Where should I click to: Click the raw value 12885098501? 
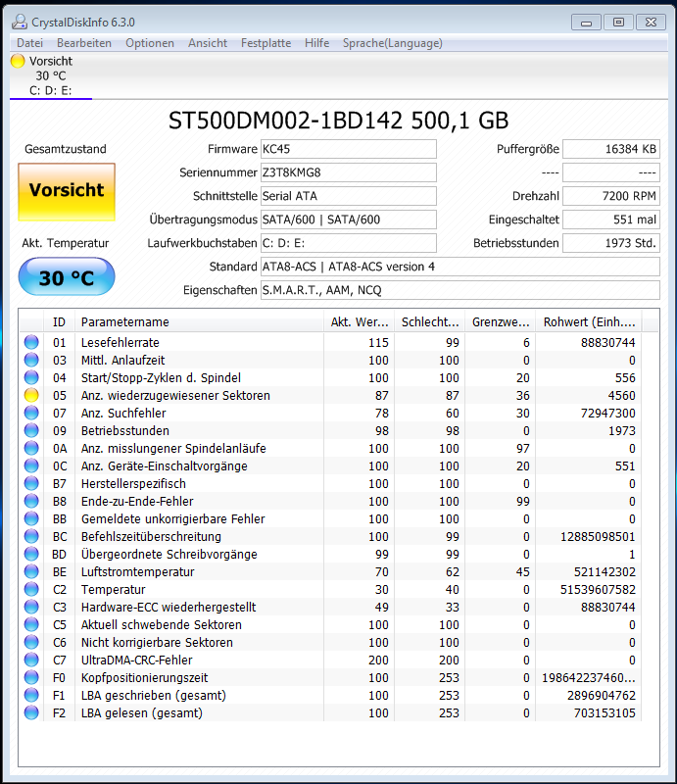598,536
